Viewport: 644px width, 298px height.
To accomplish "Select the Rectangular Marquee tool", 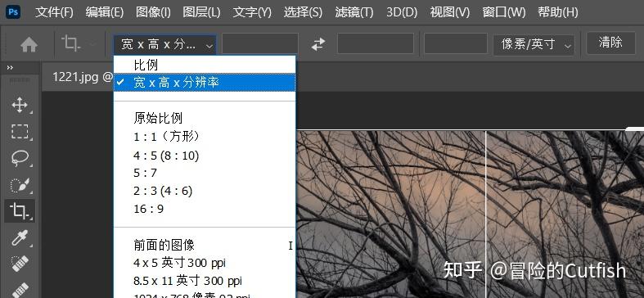I will (20, 132).
